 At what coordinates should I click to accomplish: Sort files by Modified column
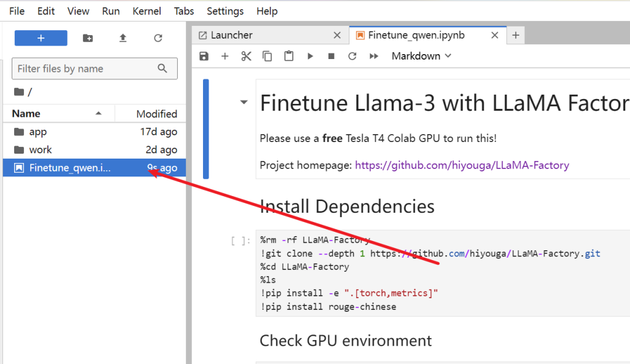151,114
